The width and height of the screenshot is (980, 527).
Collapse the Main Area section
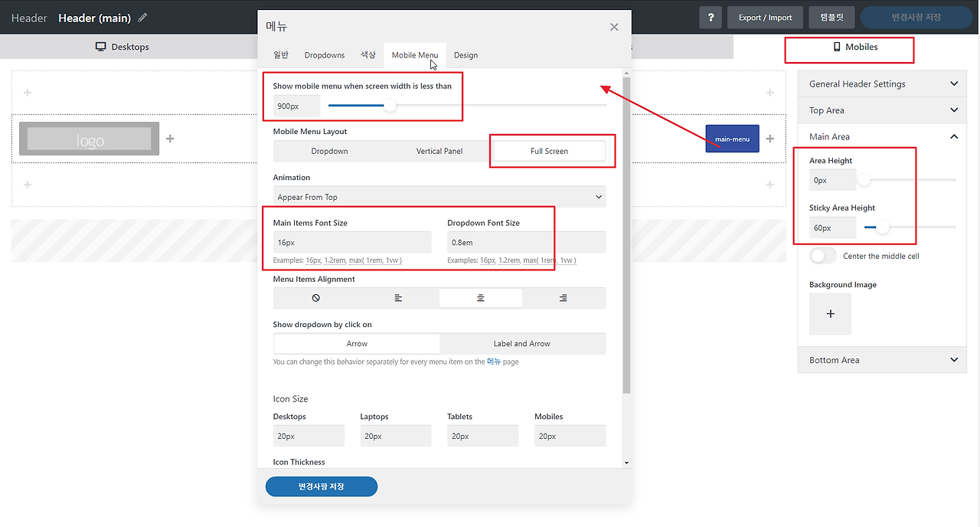[882, 136]
